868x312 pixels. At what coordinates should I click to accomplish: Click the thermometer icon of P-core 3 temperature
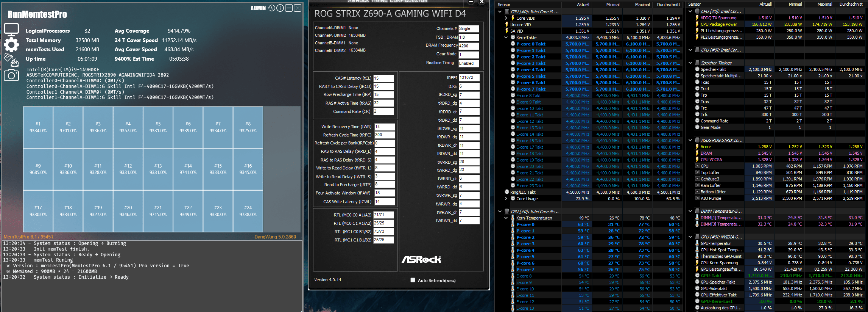513,244
